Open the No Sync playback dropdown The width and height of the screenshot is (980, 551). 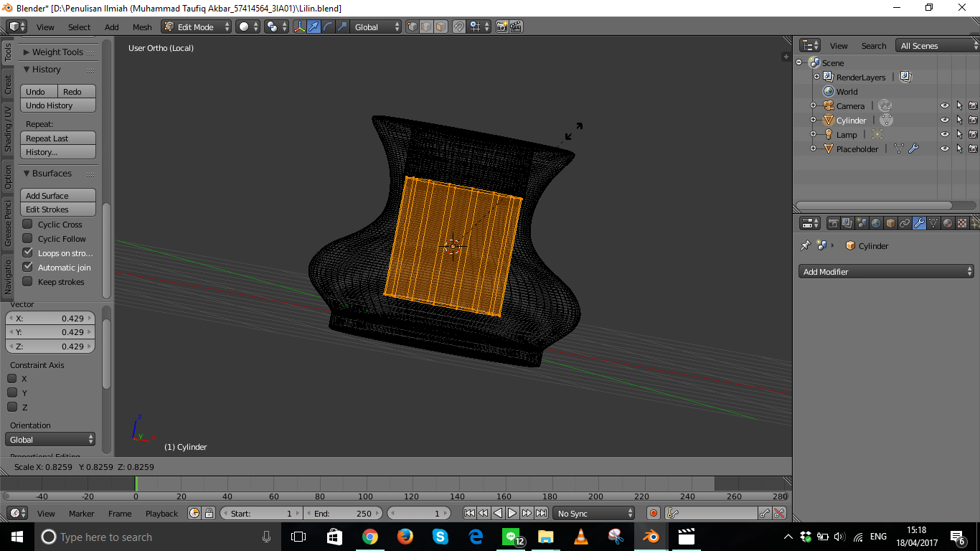594,513
